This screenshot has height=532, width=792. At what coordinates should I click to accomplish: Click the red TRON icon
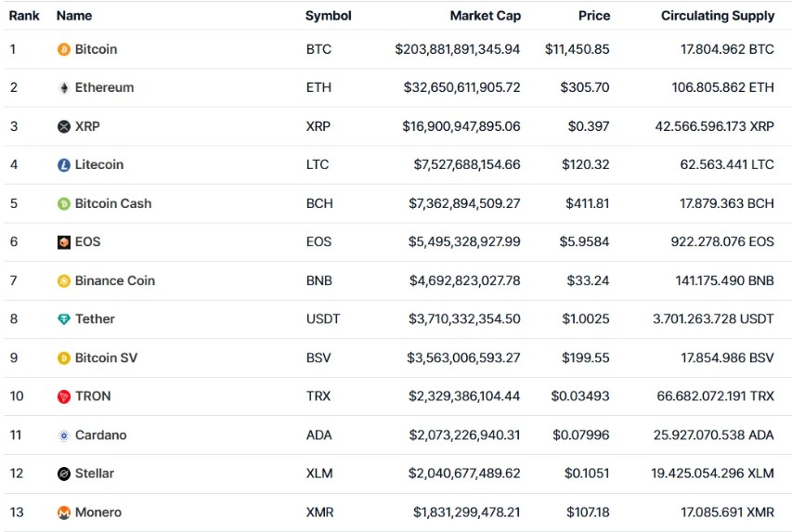[64, 396]
